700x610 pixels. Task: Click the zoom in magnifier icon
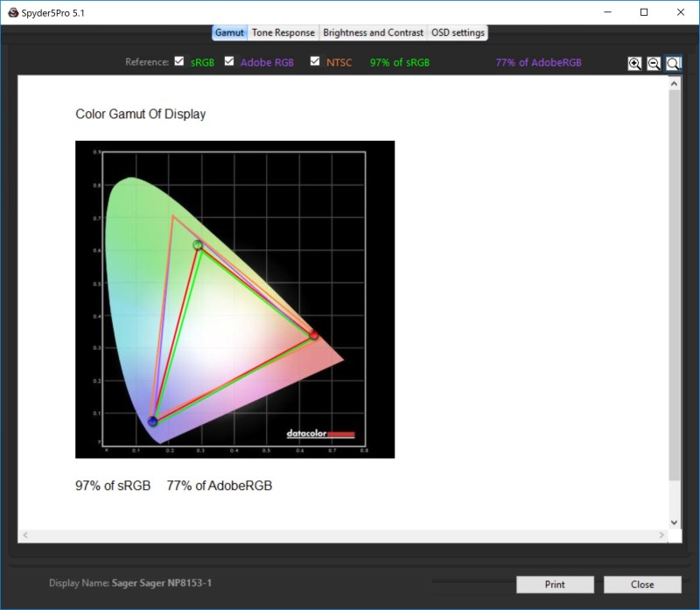tap(634, 63)
